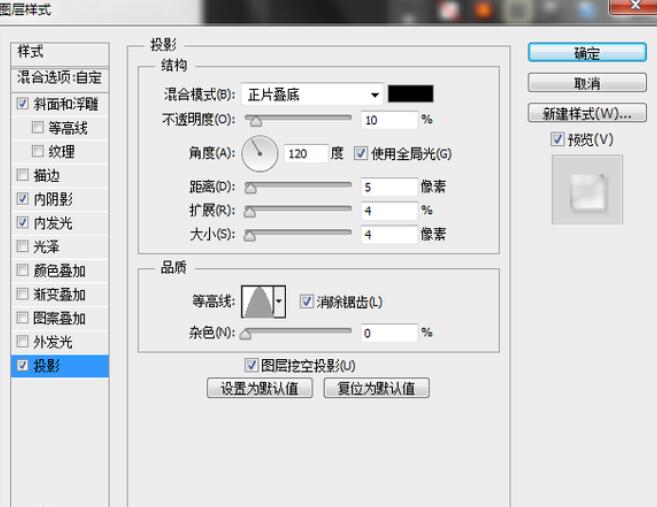The width and height of the screenshot is (657, 507).
Task: Click the 等高线 contour curve thumbnail
Action: [258, 301]
